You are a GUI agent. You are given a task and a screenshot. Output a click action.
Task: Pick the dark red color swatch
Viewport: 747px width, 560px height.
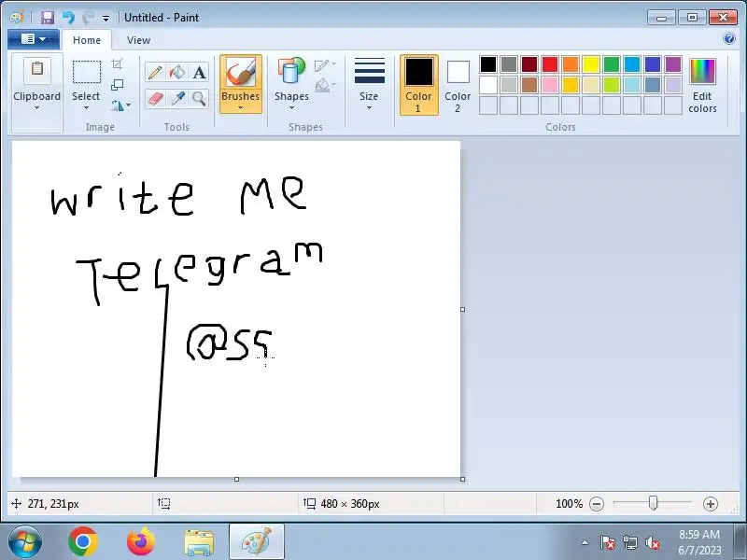529,64
